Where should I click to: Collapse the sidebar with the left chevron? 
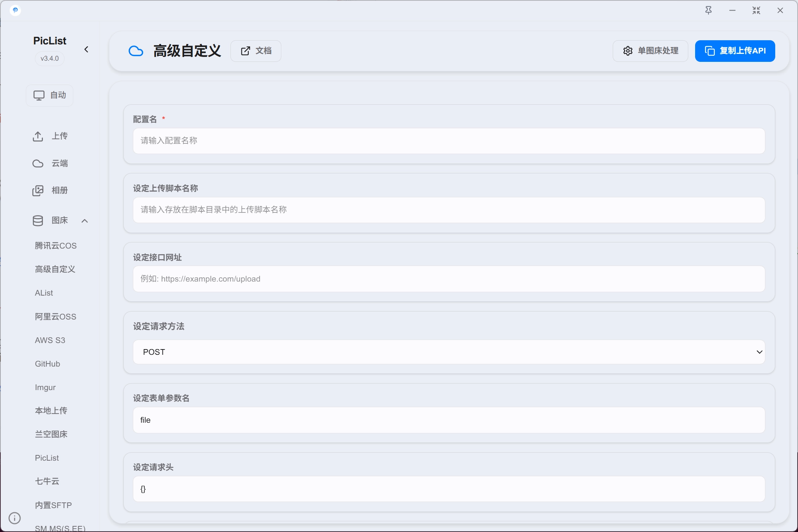[x=86, y=49]
